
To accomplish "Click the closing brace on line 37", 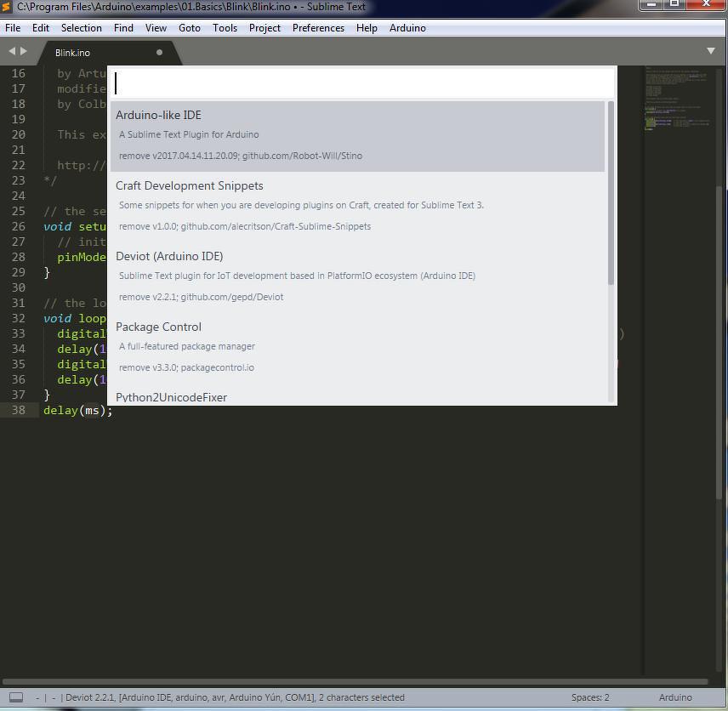I will [47, 395].
